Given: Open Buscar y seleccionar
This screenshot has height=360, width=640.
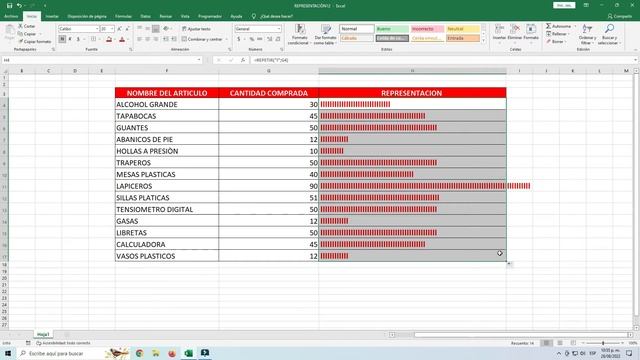Looking at the screenshot, I should [x=609, y=34].
